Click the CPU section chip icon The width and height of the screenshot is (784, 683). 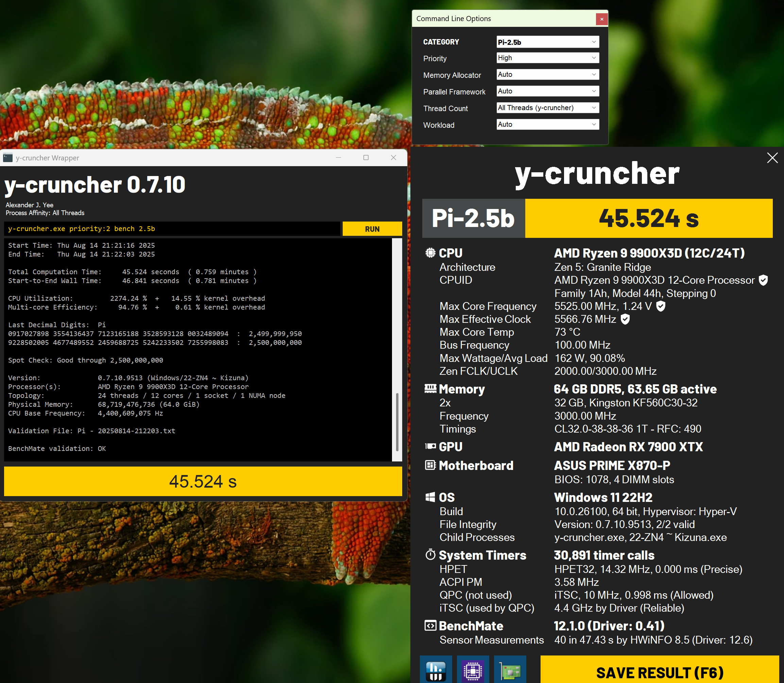point(430,253)
